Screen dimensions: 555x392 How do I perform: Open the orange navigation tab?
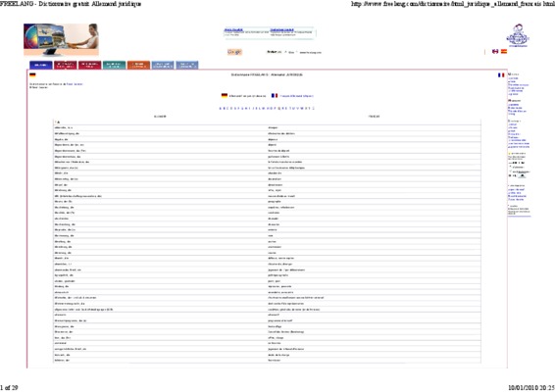pyautogui.click(x=138, y=65)
